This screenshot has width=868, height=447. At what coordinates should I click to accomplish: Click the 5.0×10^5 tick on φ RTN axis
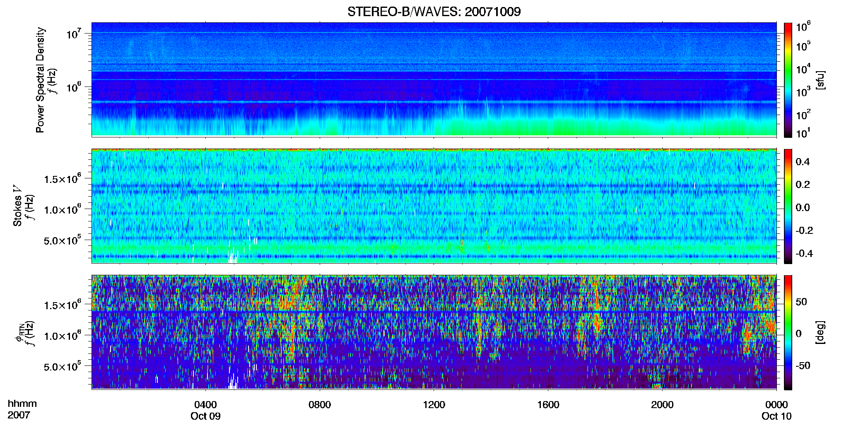63,366
